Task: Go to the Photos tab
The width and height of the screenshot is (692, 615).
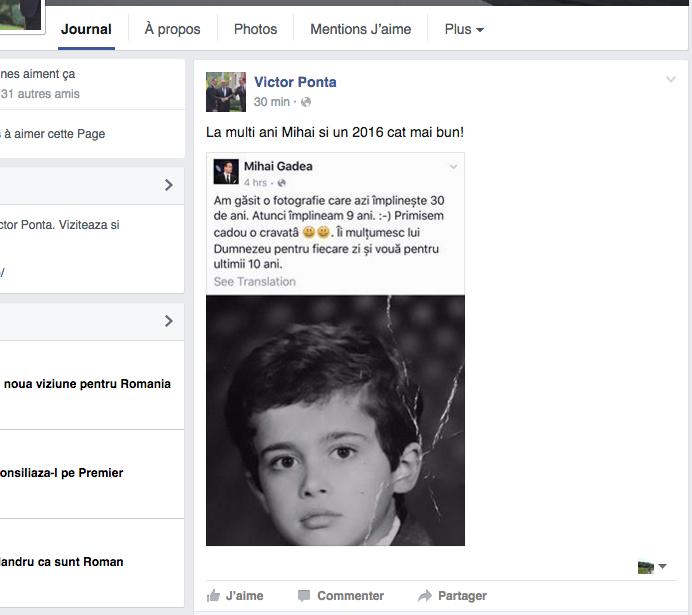Action: tap(255, 29)
